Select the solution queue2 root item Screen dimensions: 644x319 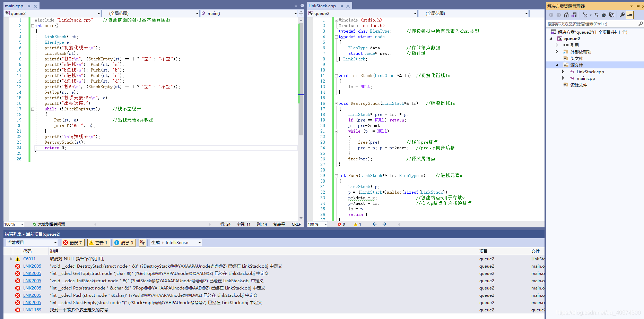point(592,32)
